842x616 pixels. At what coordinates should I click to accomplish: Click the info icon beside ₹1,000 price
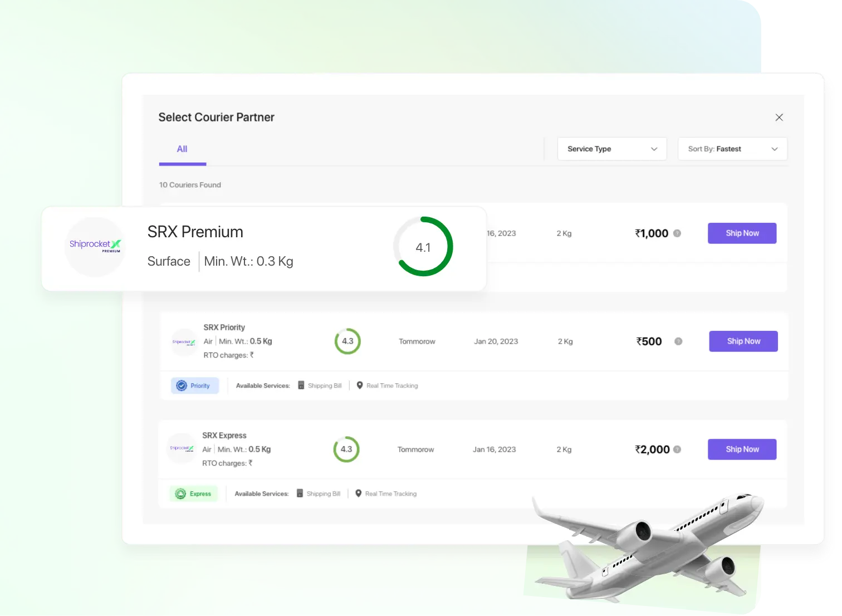677,233
